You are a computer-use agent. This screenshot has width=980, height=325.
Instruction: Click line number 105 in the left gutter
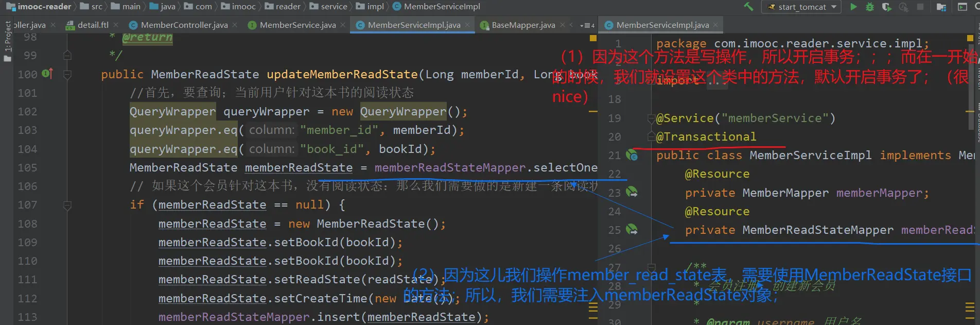27,167
